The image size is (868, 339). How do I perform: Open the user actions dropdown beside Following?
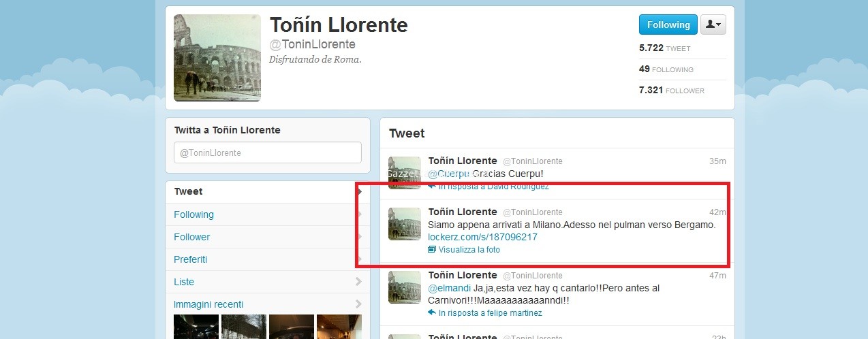(713, 25)
